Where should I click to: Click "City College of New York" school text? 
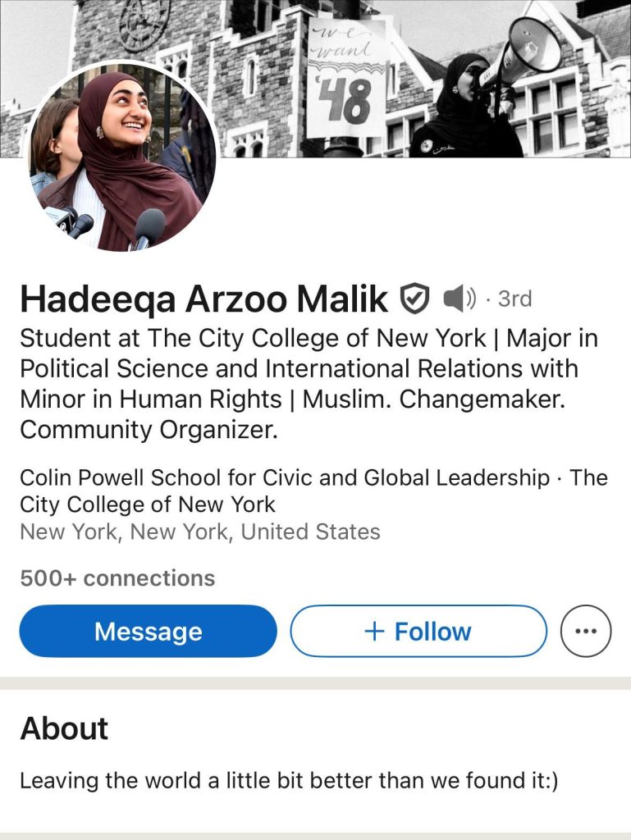point(148,504)
